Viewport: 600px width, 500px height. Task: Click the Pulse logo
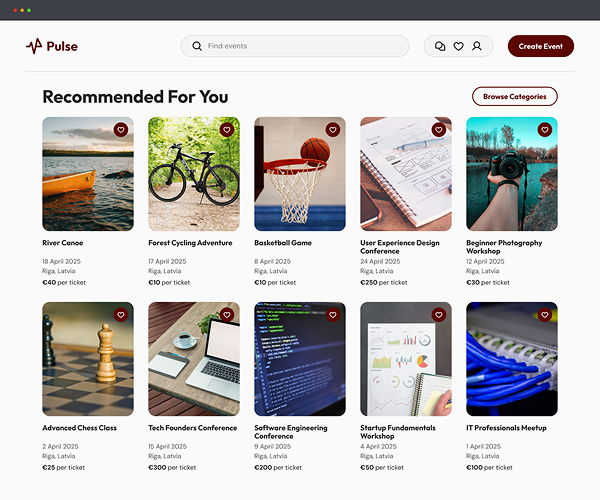click(x=52, y=46)
